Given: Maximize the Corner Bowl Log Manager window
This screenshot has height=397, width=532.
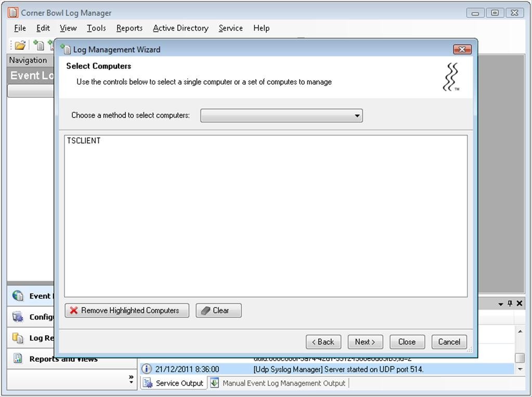Looking at the screenshot, I should [x=495, y=13].
